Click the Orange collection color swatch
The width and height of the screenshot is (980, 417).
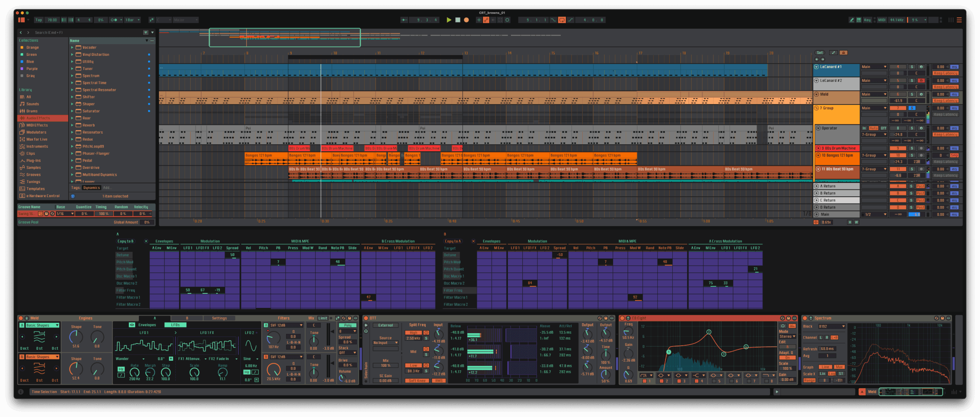[x=22, y=47]
